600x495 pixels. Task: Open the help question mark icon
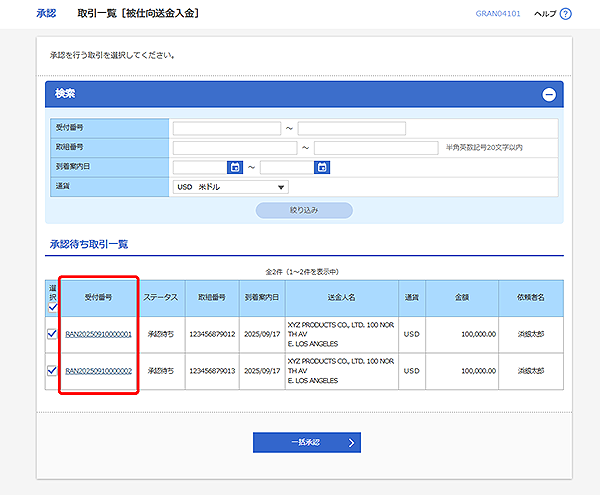click(x=565, y=14)
